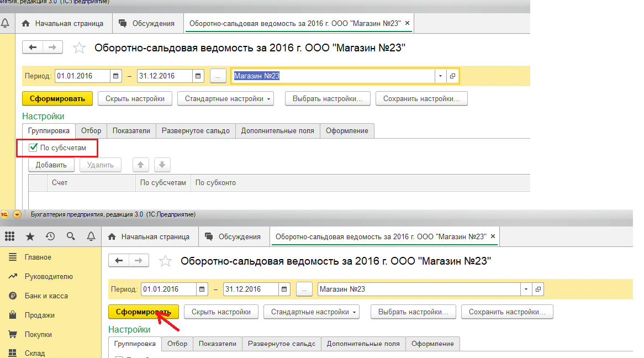644x358 pixels.
Task: Open Обсуждения tab in the lower window
Action: (233, 236)
